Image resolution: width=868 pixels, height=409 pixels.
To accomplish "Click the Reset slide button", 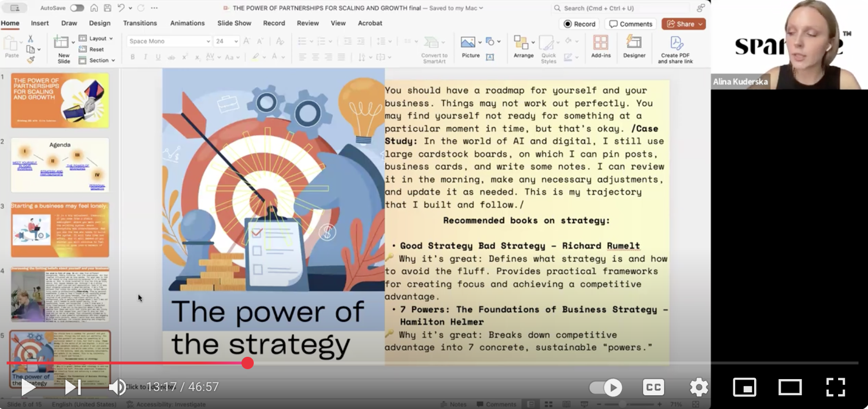I will click(92, 49).
